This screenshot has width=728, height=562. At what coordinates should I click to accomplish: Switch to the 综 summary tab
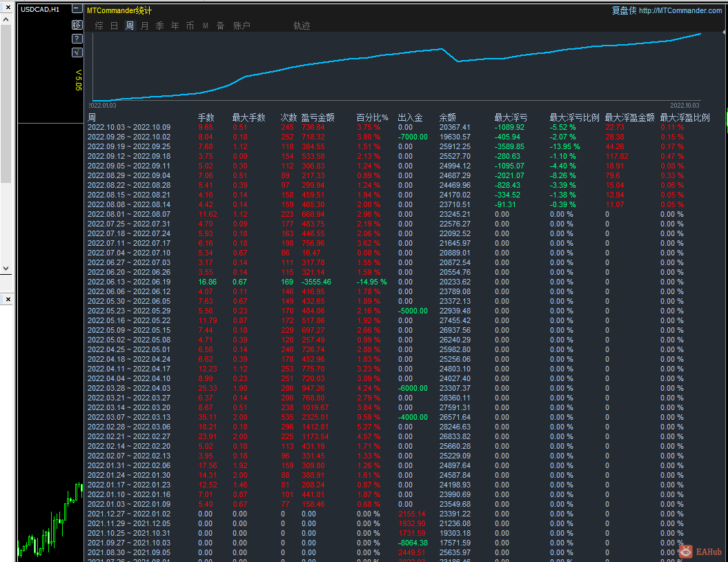coord(99,26)
